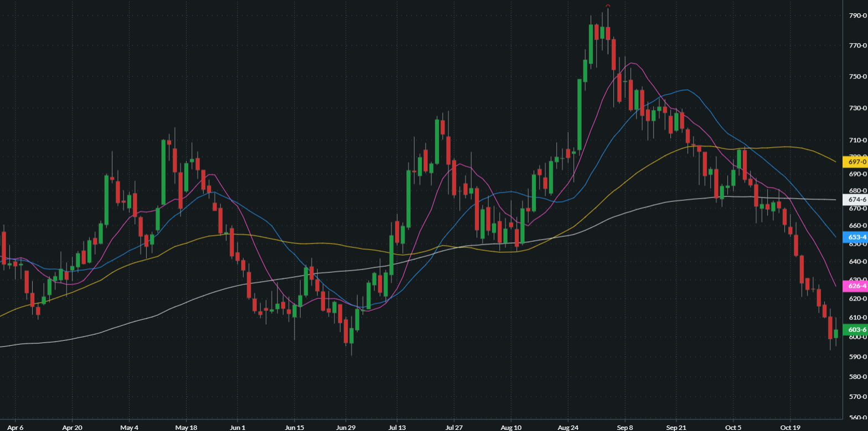This screenshot has height=431, width=868.
Task: Click the 690-0 price axis label
Action: coord(857,174)
